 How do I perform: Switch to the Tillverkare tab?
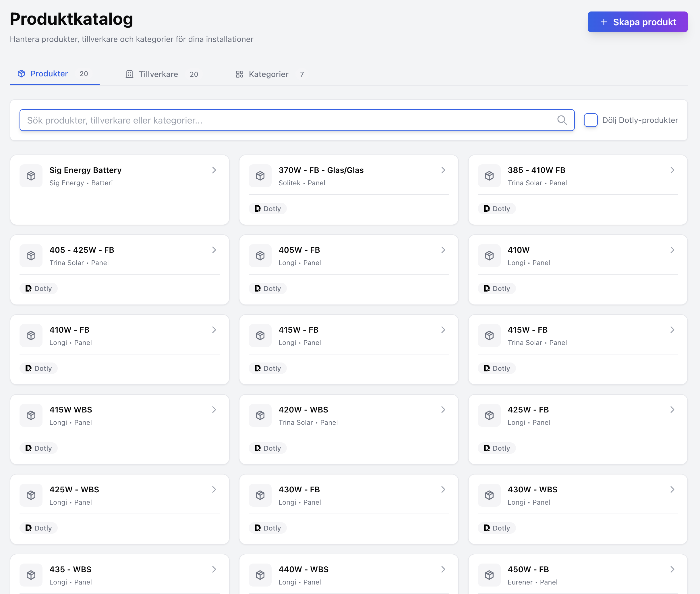tap(158, 74)
